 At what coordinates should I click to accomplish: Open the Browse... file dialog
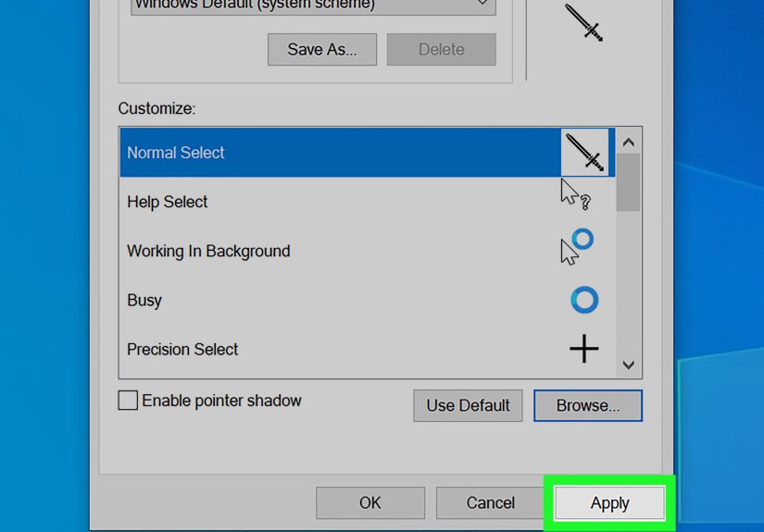(588, 405)
